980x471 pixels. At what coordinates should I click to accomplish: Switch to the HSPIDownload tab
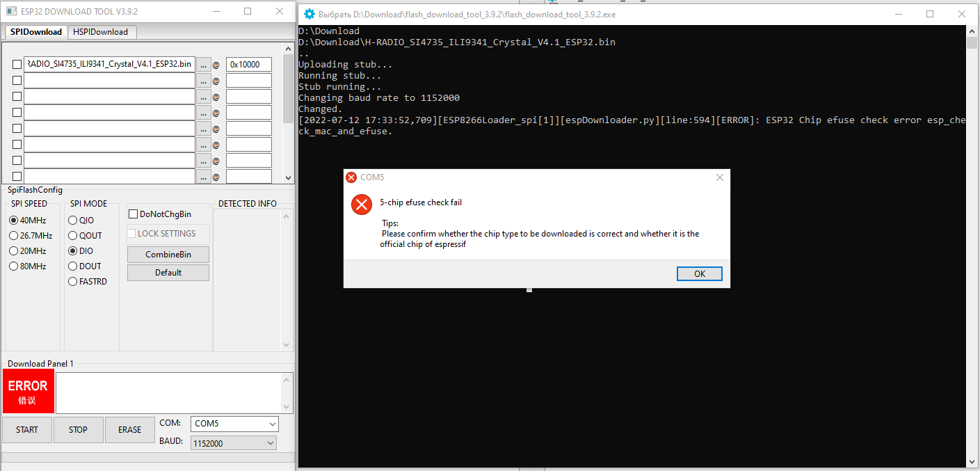(x=101, y=32)
